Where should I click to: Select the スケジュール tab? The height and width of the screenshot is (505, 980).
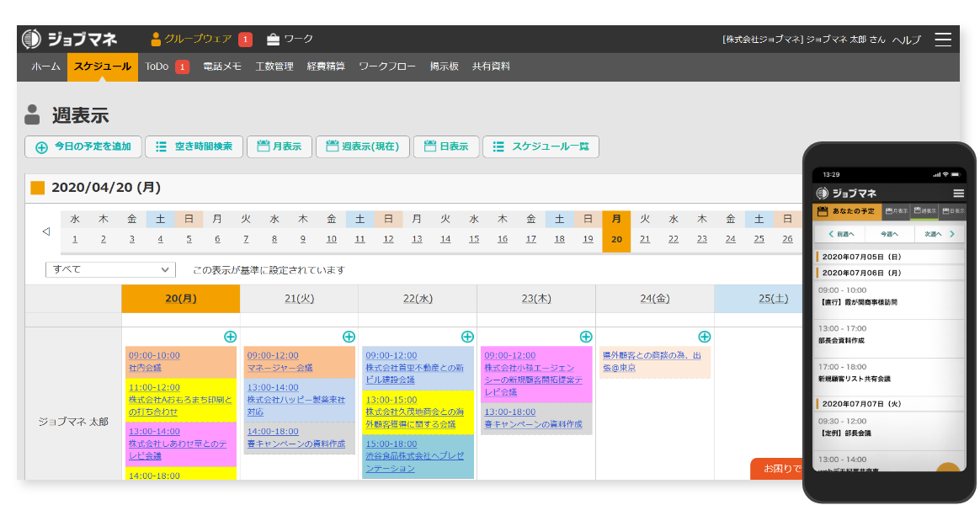click(x=103, y=66)
